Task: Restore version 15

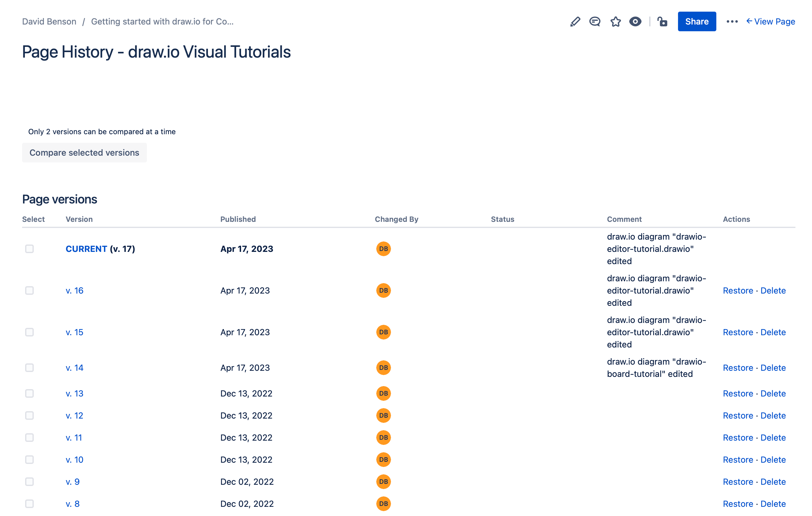Action: (x=738, y=332)
